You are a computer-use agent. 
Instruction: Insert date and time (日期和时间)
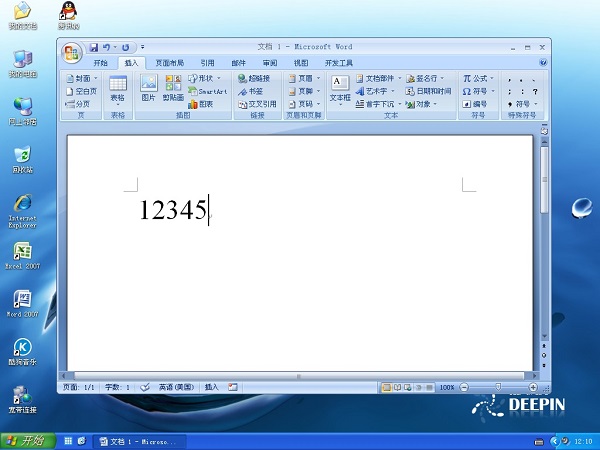click(x=428, y=91)
